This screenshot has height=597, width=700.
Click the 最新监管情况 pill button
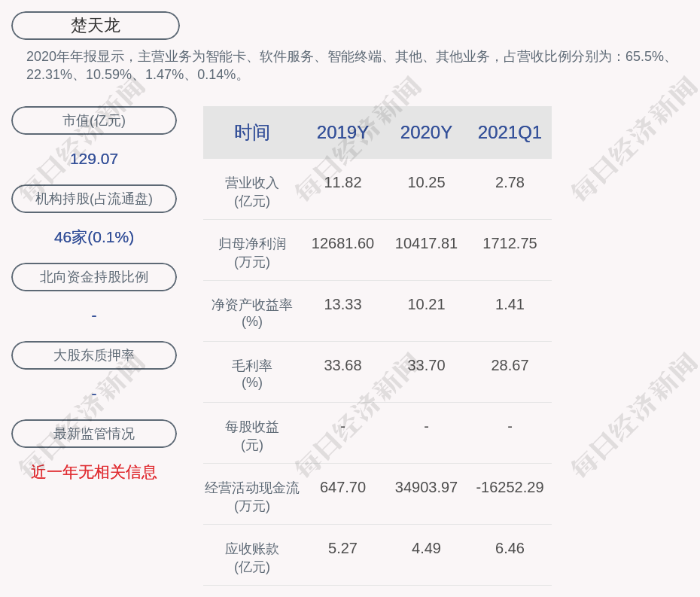pyautogui.click(x=94, y=434)
